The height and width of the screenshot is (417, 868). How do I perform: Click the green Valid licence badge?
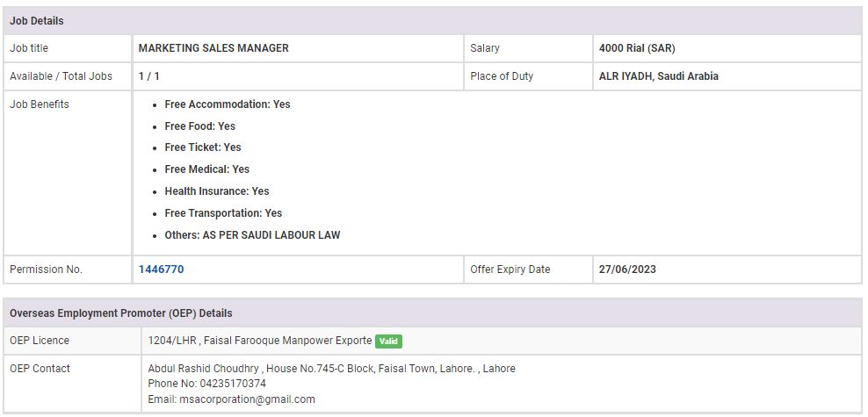(x=388, y=342)
